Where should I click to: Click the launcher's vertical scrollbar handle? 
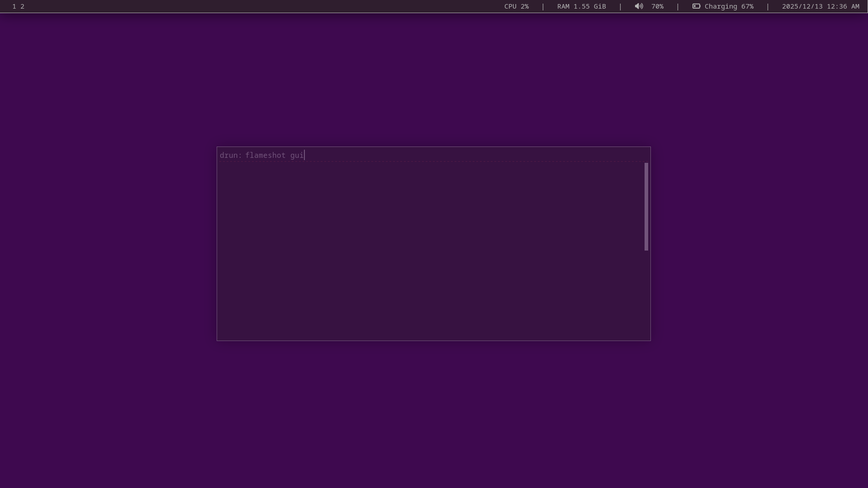tap(646, 207)
